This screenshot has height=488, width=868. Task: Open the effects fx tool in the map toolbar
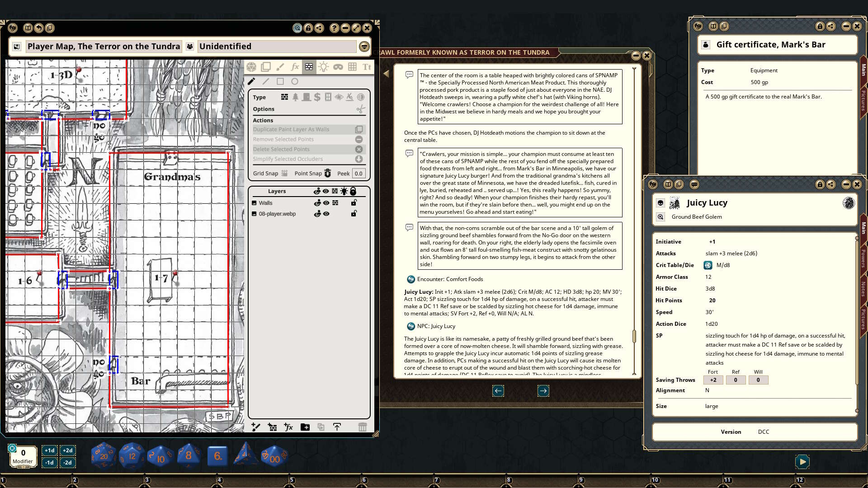[x=295, y=67]
